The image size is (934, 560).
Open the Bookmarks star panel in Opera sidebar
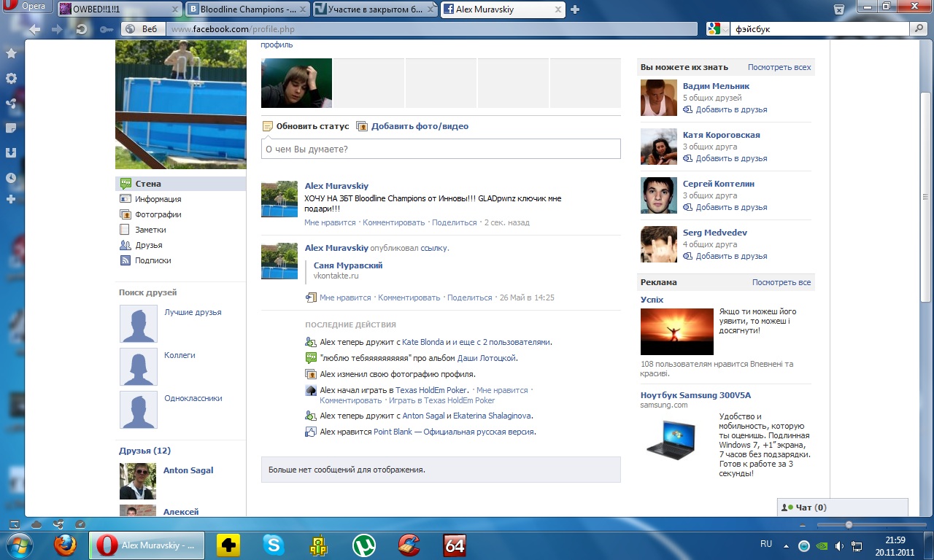point(11,53)
